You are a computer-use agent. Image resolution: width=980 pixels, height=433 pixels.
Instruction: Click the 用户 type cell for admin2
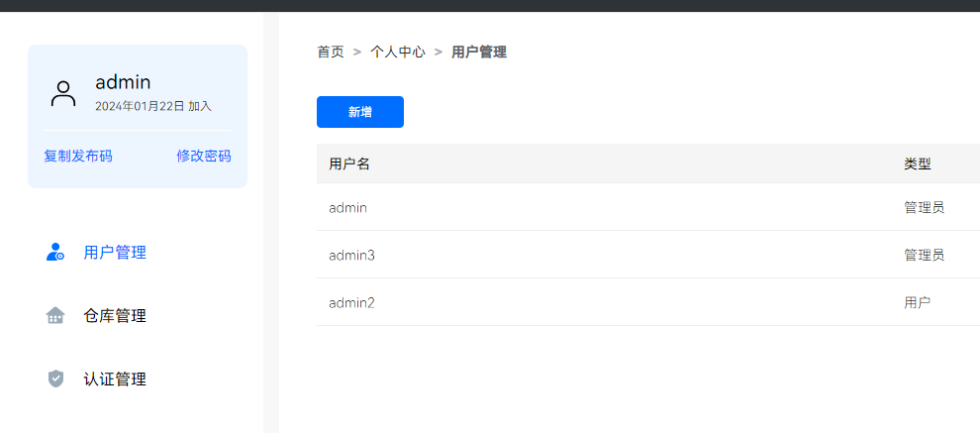pyautogui.click(x=918, y=302)
